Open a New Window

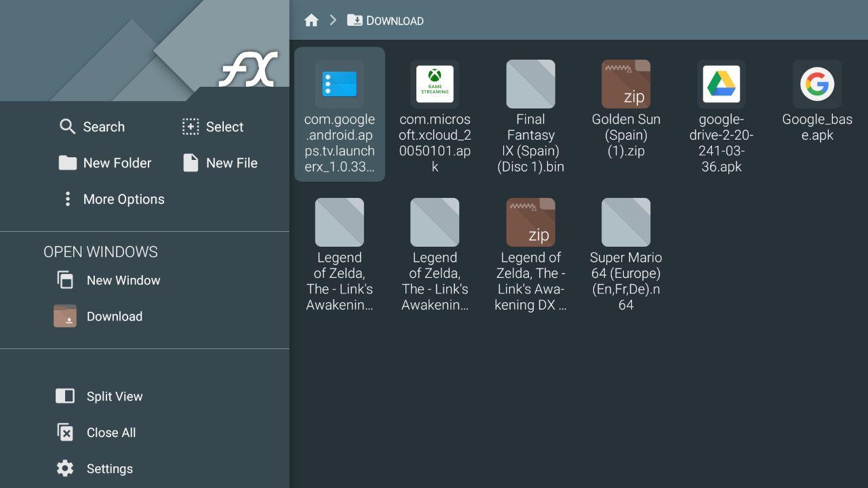[108, 281]
